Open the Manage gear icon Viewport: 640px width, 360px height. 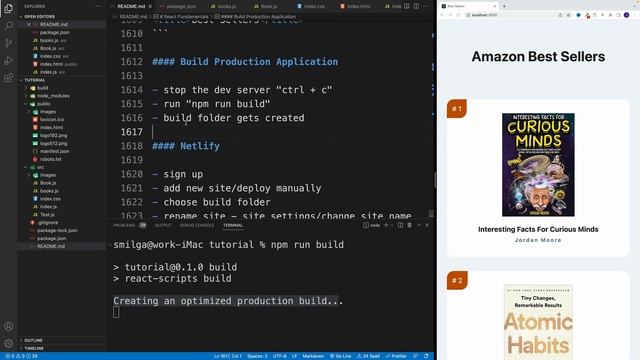coord(8,343)
